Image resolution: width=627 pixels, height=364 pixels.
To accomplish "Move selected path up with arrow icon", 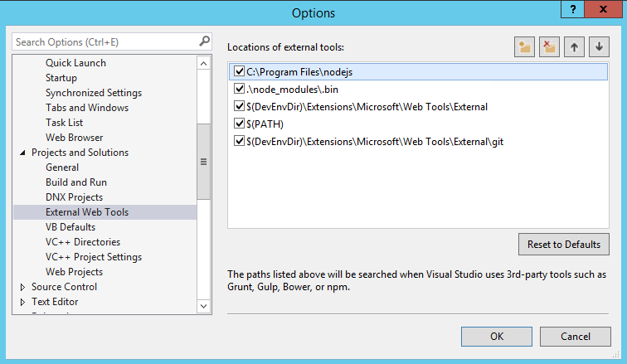I will (x=574, y=47).
